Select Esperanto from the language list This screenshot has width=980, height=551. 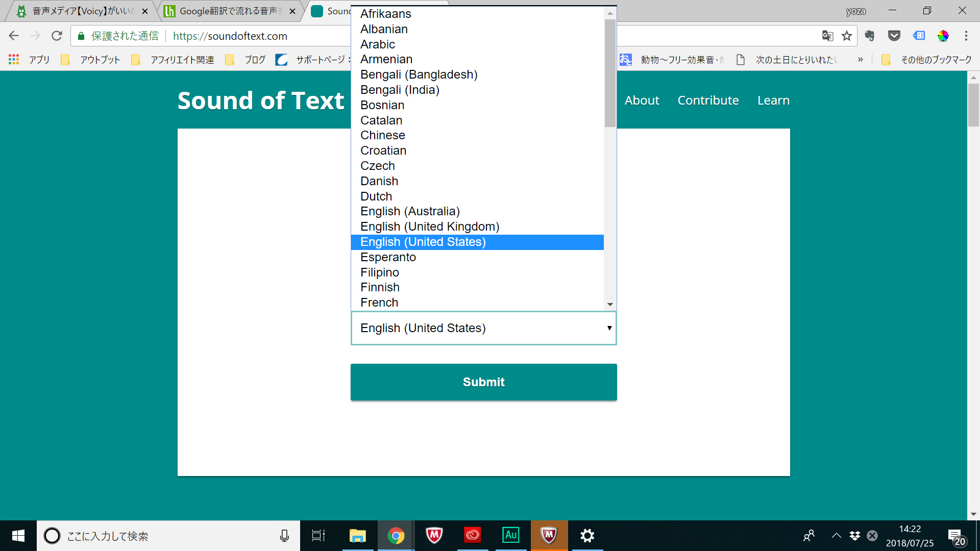(477, 257)
